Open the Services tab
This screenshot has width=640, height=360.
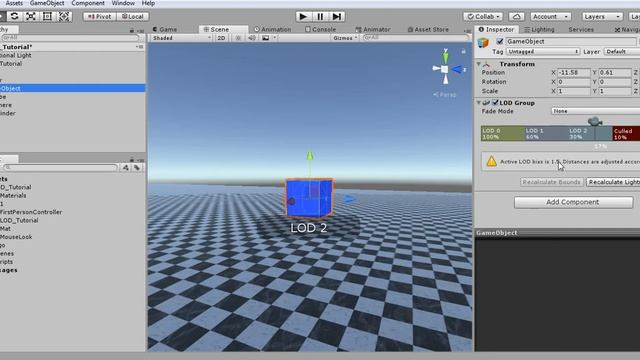581,29
